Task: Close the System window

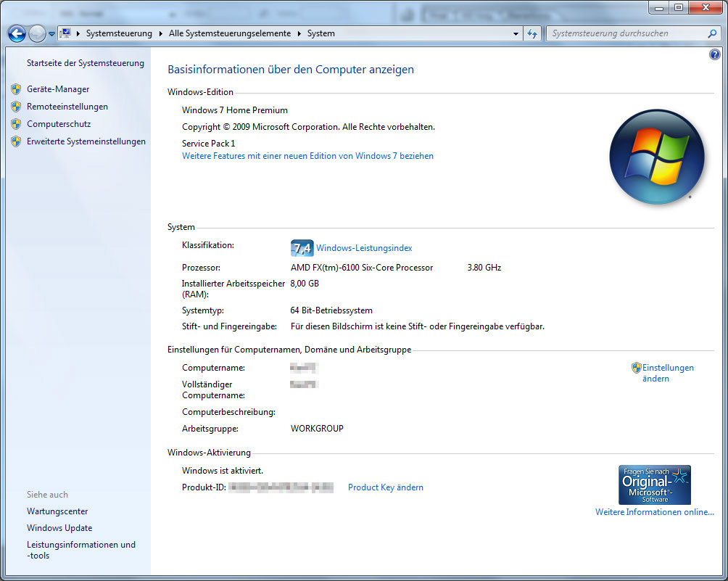Action: [x=706, y=7]
